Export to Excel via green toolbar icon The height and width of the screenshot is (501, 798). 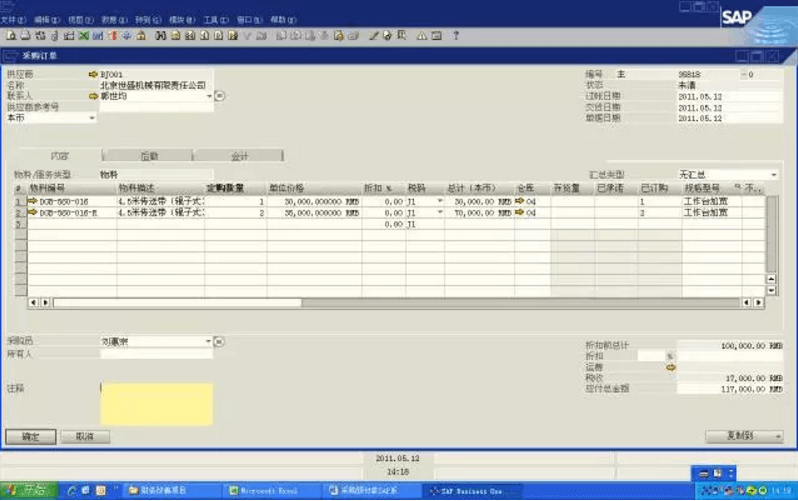(83, 36)
